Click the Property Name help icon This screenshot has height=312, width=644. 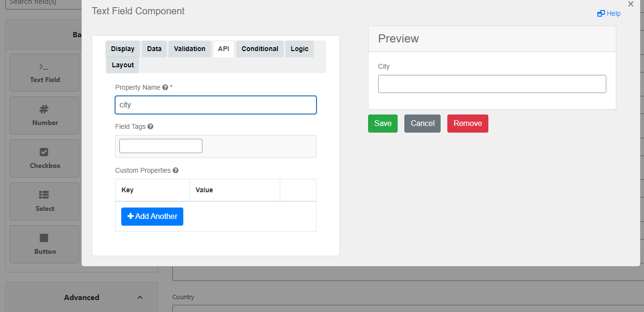[x=165, y=88]
